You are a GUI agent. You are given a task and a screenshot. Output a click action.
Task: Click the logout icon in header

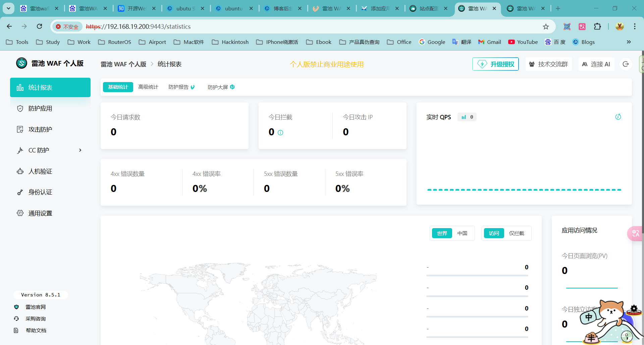(x=626, y=64)
